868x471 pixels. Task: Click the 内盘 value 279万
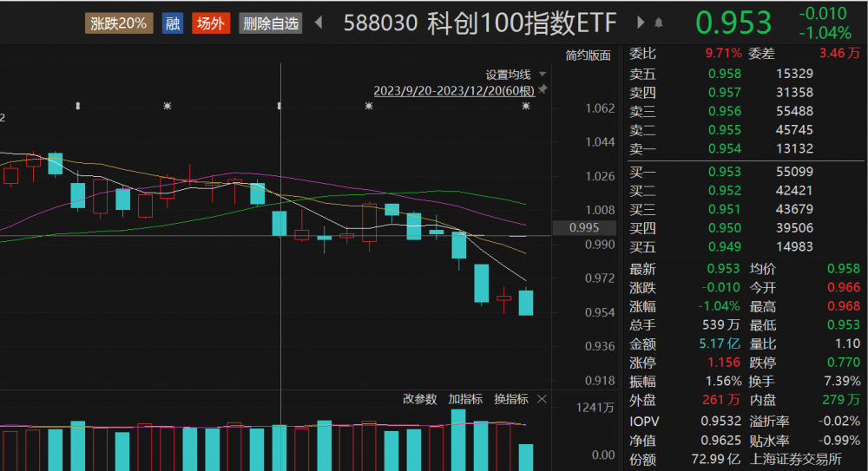pos(841,400)
